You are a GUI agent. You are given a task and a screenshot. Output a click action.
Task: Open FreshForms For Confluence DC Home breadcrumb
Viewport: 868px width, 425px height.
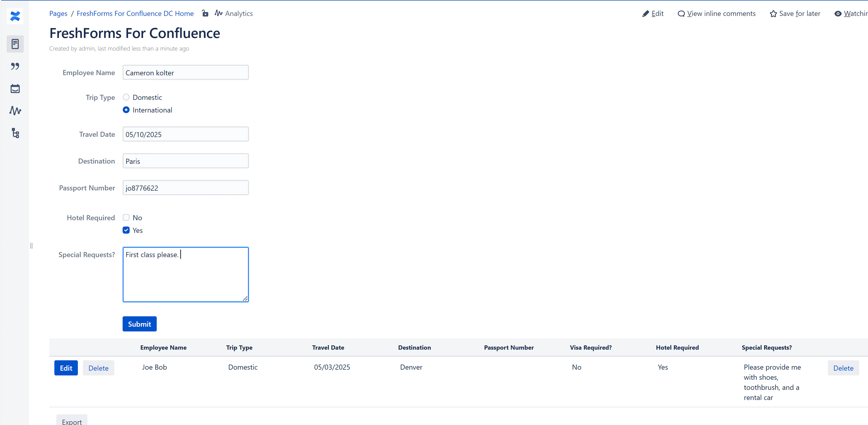click(135, 13)
